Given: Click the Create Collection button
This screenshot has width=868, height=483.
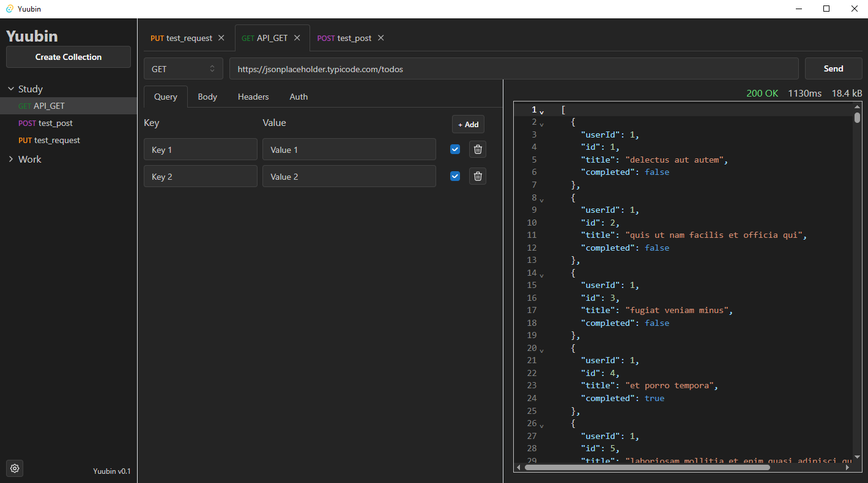Looking at the screenshot, I should 69,57.
